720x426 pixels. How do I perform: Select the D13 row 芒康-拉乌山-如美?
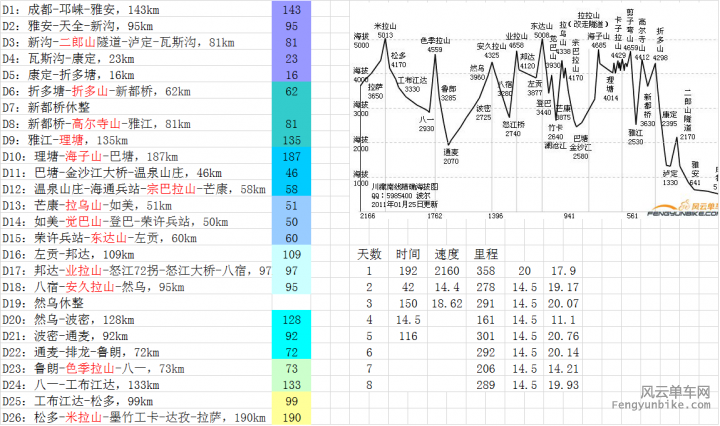click(x=136, y=205)
